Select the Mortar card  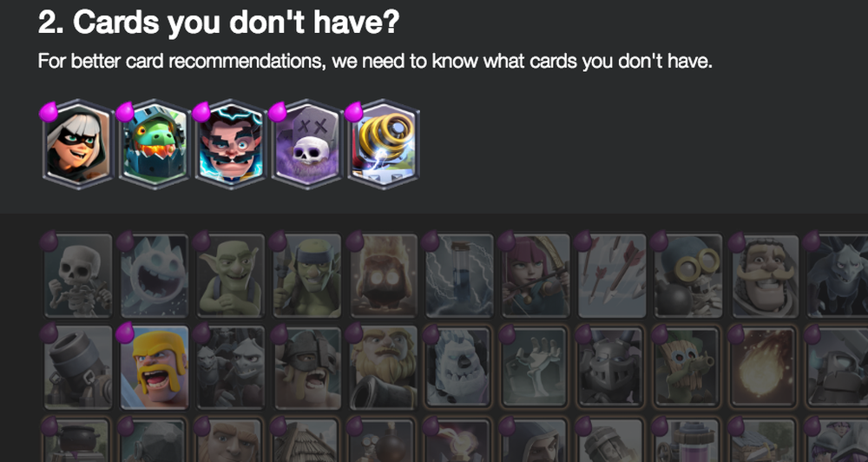click(x=78, y=367)
